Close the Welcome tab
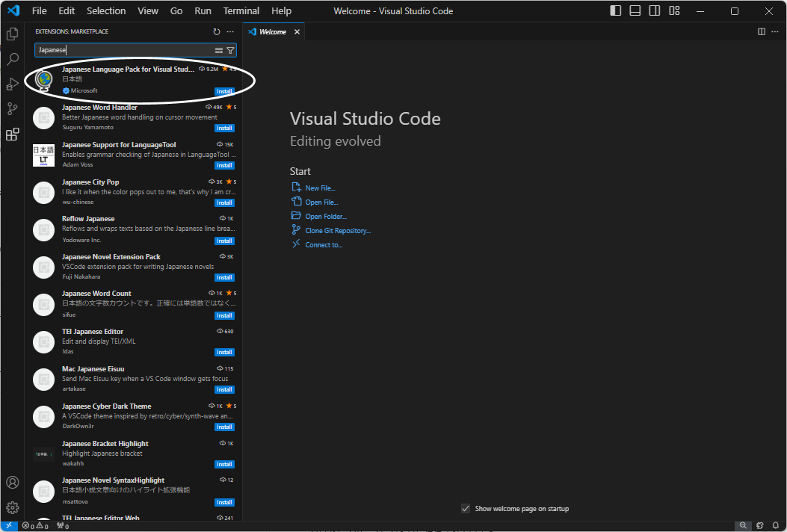The width and height of the screenshot is (787, 532). point(297,31)
